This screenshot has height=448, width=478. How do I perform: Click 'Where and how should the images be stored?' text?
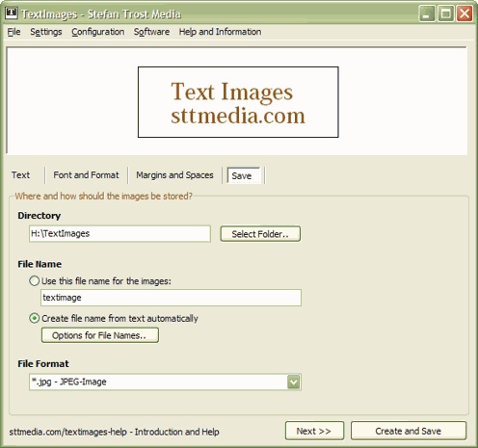point(103,196)
